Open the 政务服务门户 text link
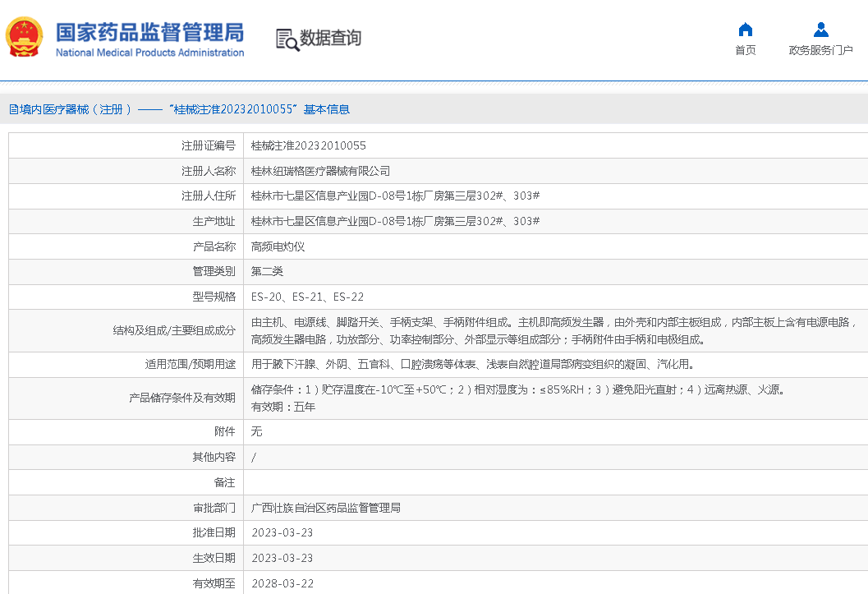Screen dimensions: 868x594 (820, 50)
